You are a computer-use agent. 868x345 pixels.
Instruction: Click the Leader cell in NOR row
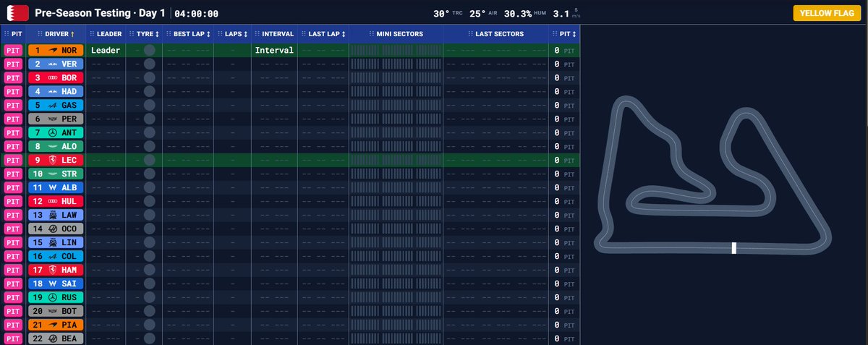pos(106,51)
